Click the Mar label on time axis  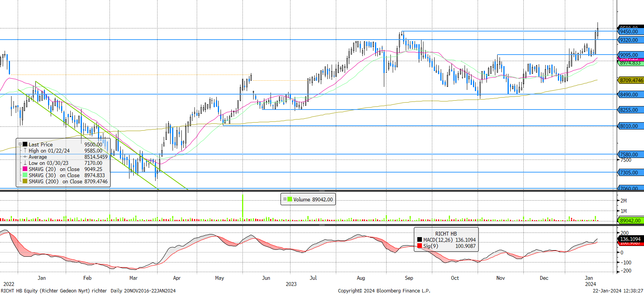tap(133, 278)
